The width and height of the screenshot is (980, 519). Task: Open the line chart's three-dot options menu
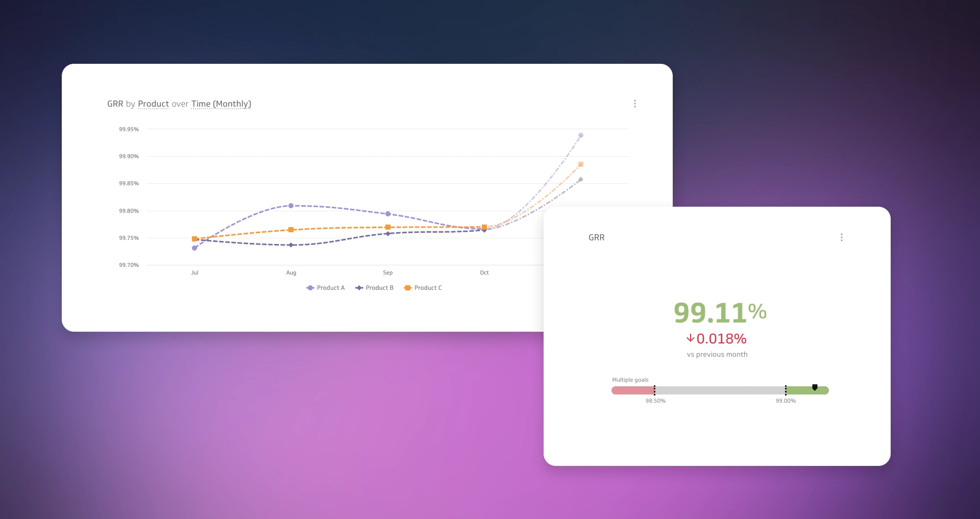tap(634, 104)
